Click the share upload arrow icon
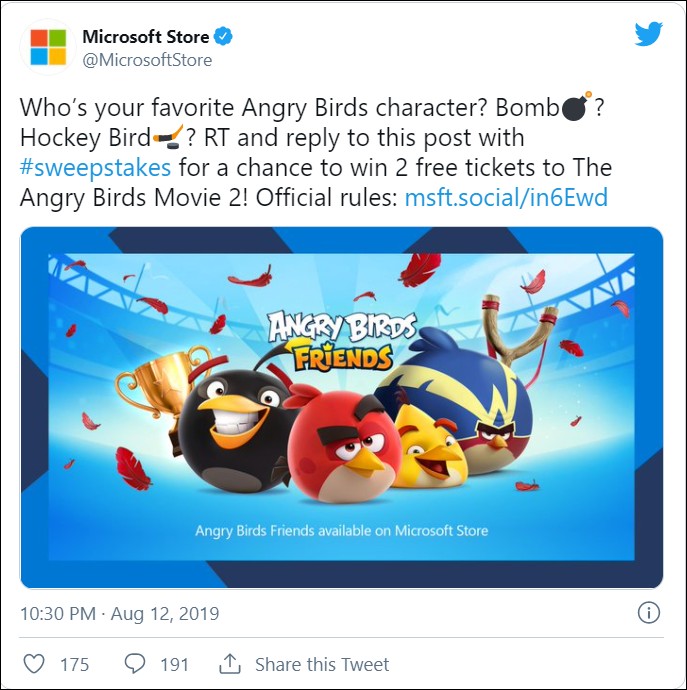The image size is (687, 690). point(230,664)
